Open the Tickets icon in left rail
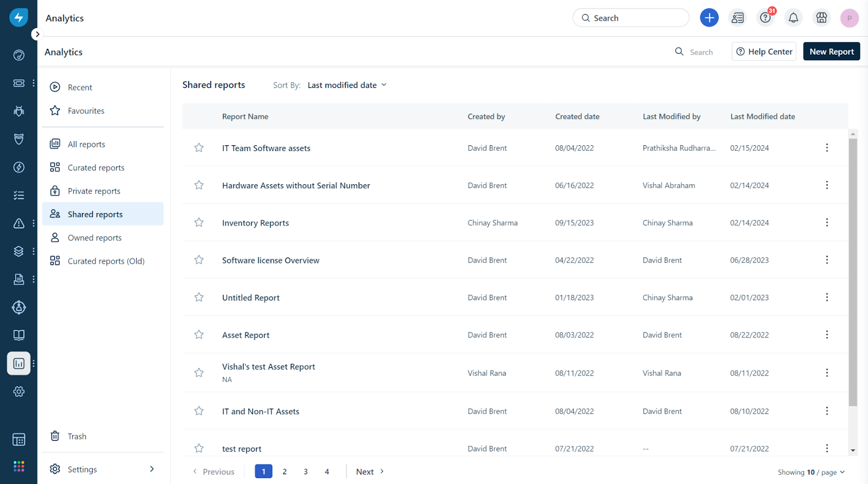 pos(19,83)
